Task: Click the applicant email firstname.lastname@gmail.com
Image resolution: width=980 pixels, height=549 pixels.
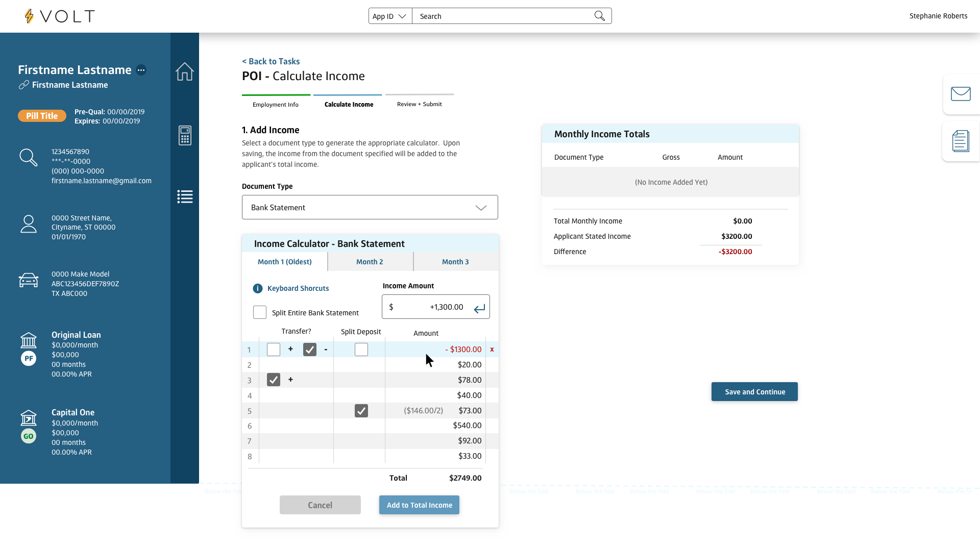Action: pyautogui.click(x=102, y=181)
